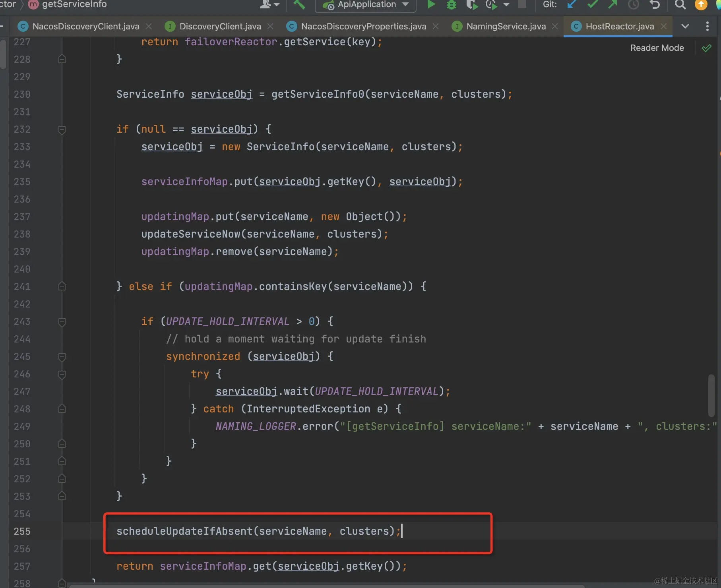Click the green inspections checkmark widget
The height and width of the screenshot is (588, 721).
coord(707,48)
